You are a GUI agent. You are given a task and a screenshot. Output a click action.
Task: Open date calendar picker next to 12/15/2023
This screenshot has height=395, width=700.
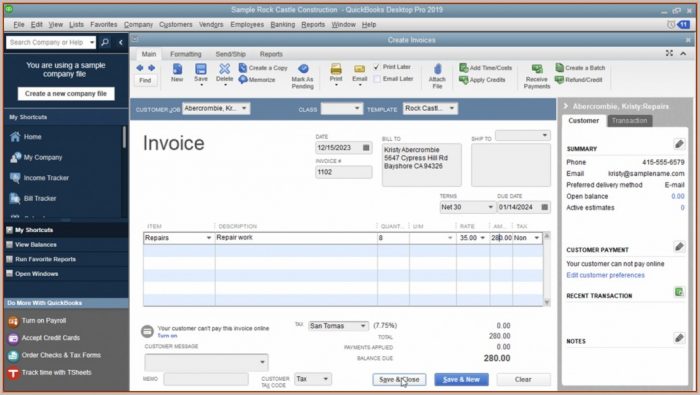click(x=366, y=148)
